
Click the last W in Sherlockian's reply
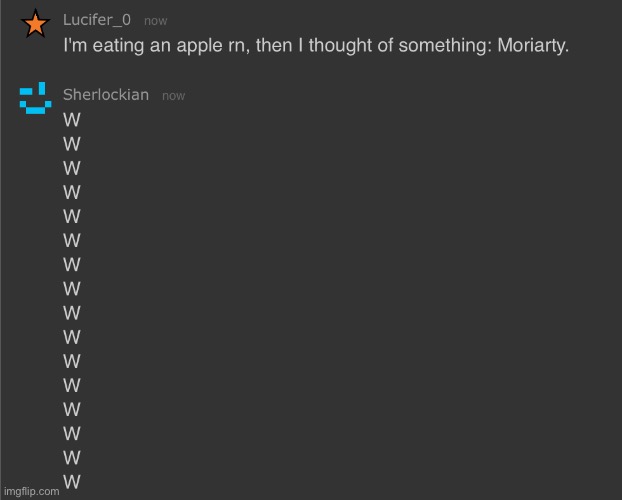(x=72, y=482)
